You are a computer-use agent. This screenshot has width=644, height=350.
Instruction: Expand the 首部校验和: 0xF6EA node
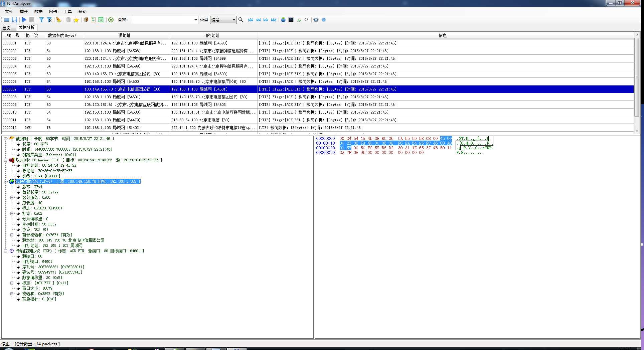coord(12,235)
